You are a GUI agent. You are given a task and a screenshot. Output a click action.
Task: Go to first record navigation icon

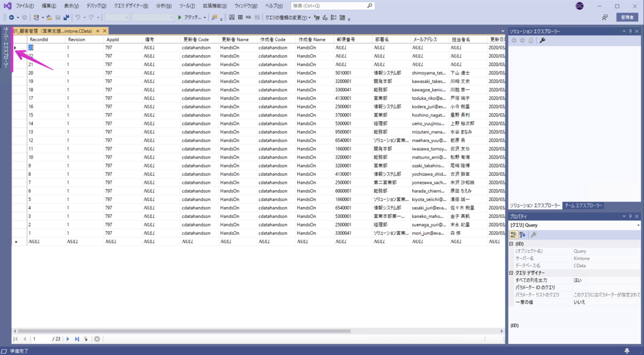(x=16, y=339)
